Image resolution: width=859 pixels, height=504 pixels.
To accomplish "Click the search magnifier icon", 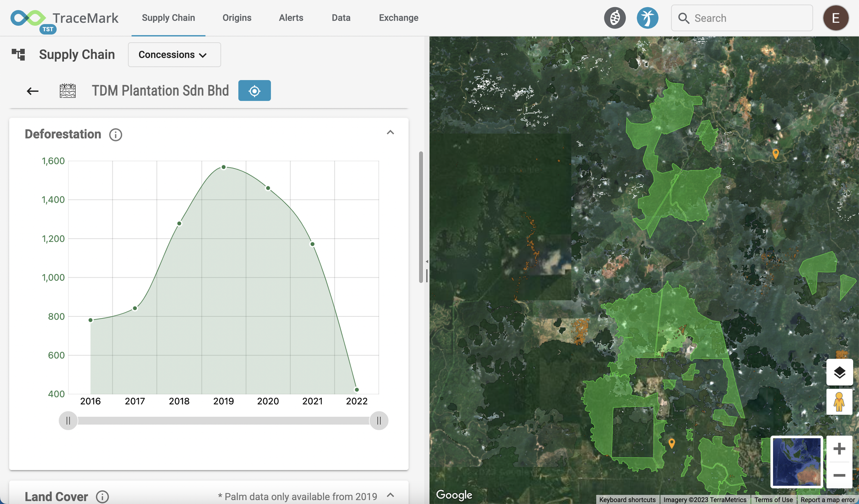I will (x=684, y=18).
